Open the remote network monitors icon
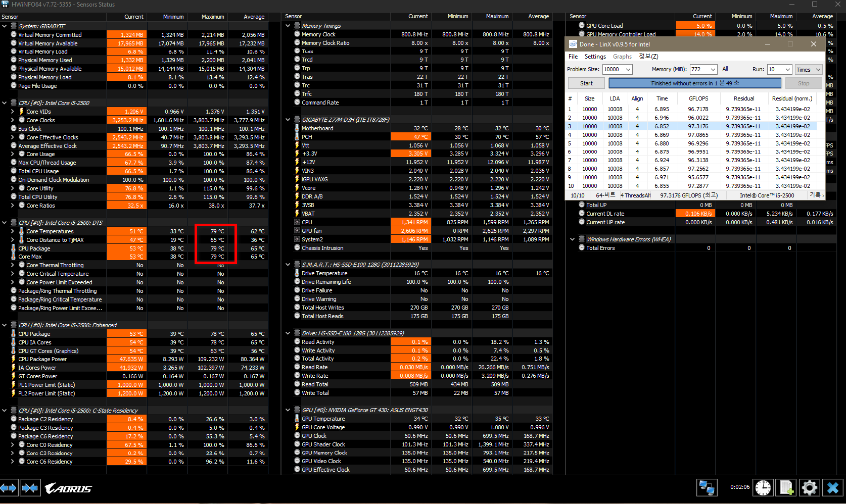The height and width of the screenshot is (504, 846). [706, 488]
